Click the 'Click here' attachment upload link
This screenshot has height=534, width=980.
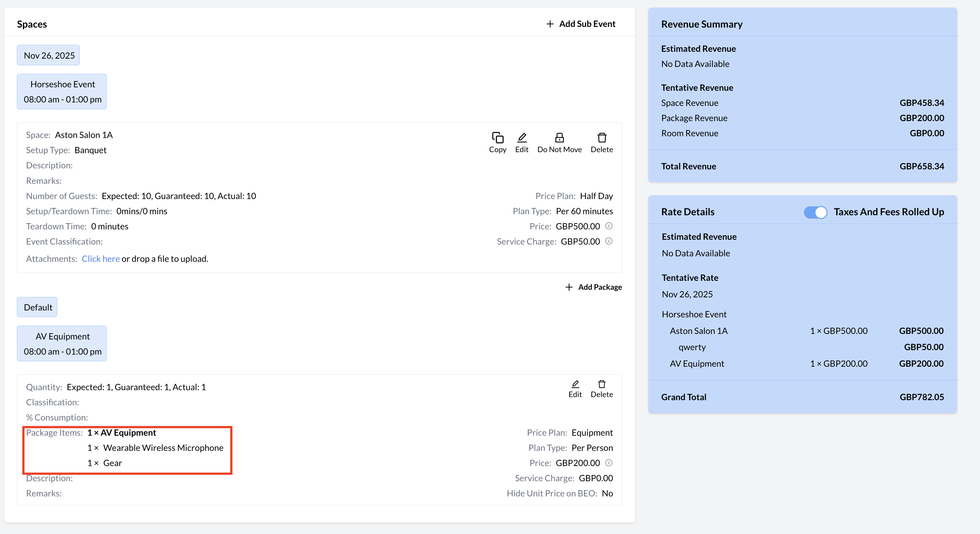point(101,259)
